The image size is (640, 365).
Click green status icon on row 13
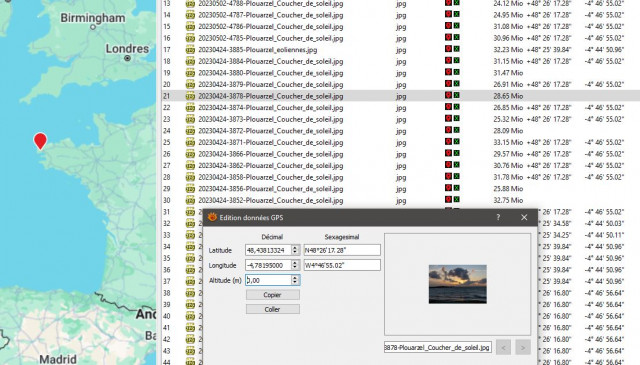click(x=456, y=2)
